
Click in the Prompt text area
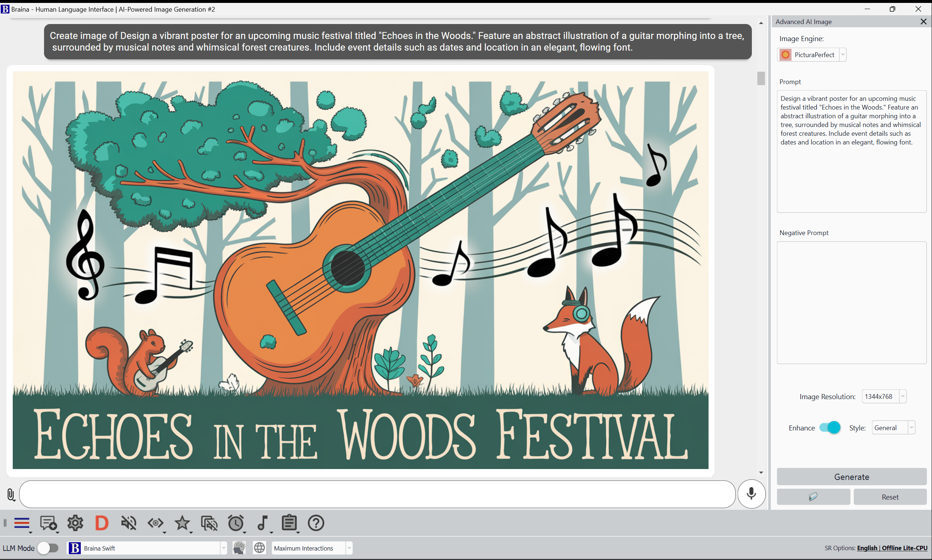tap(851, 151)
